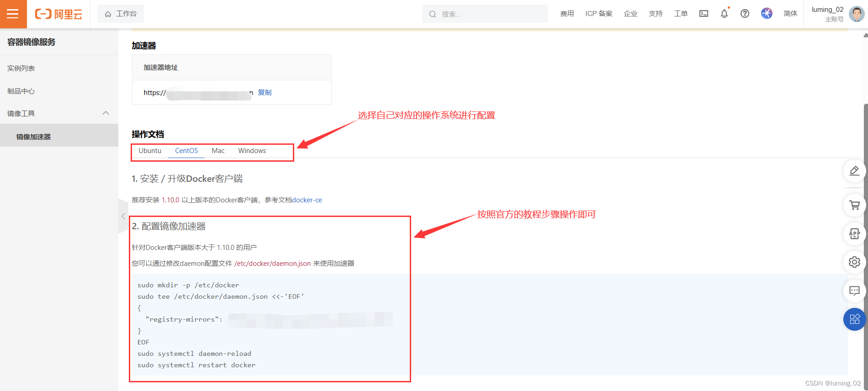Open luming_02 account avatar
The image size is (868, 391).
tap(856, 14)
